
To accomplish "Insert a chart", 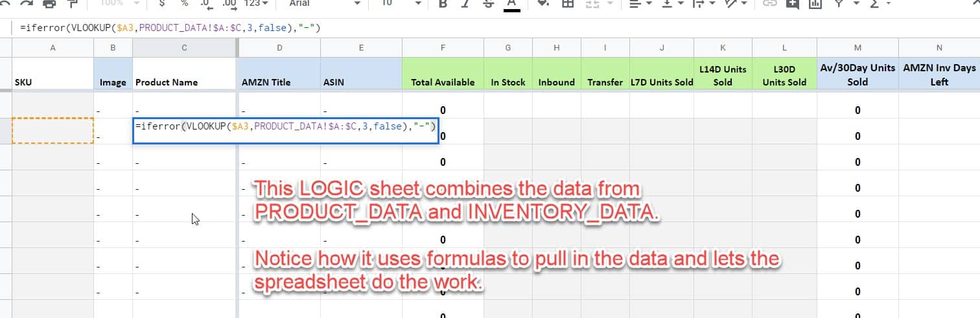I will click(x=815, y=3).
